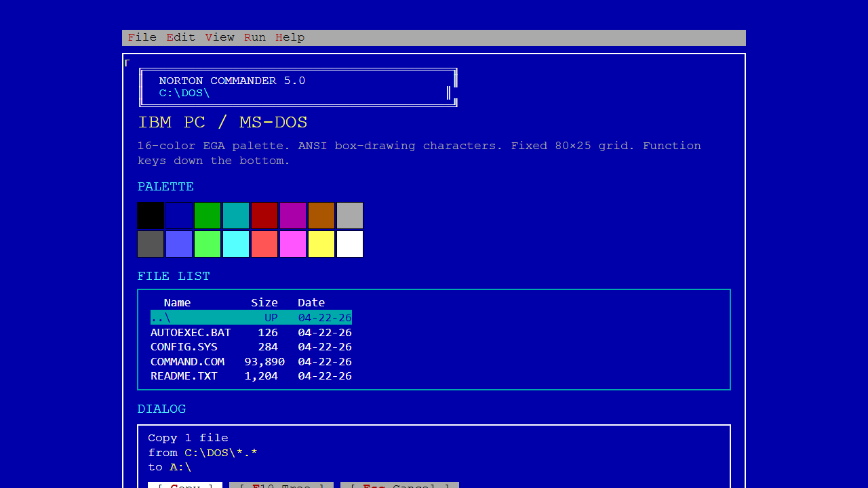The image size is (868, 488).
Task: Pick the black palette swatch
Action: (x=151, y=216)
